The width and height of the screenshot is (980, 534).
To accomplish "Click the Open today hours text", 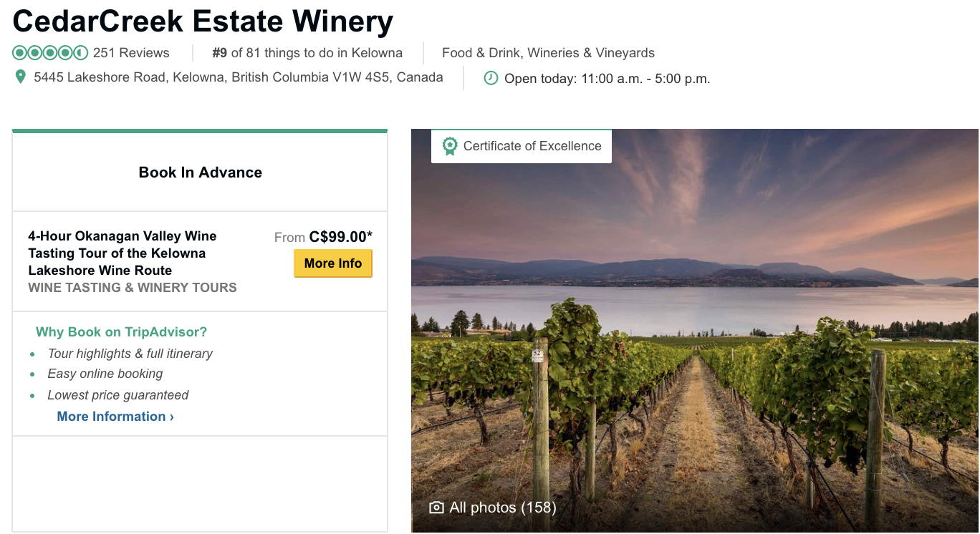I will (607, 79).
